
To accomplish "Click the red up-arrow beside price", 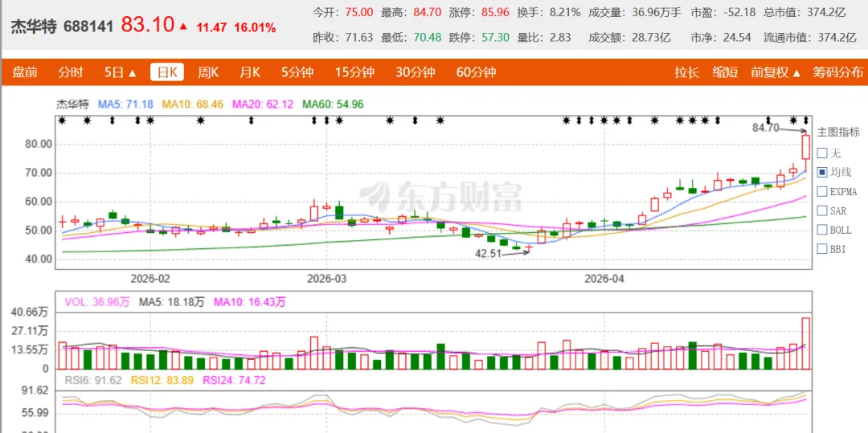I will click(x=183, y=26).
